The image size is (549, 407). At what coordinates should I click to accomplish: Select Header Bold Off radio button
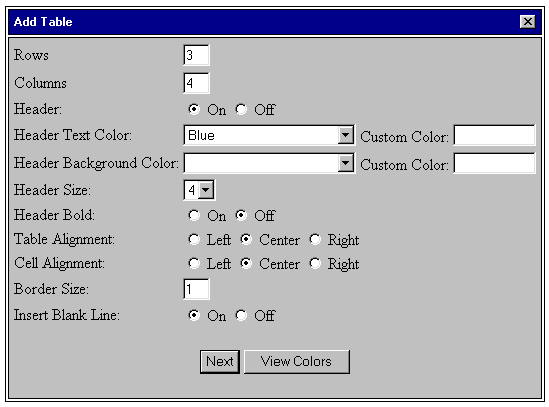point(241,215)
